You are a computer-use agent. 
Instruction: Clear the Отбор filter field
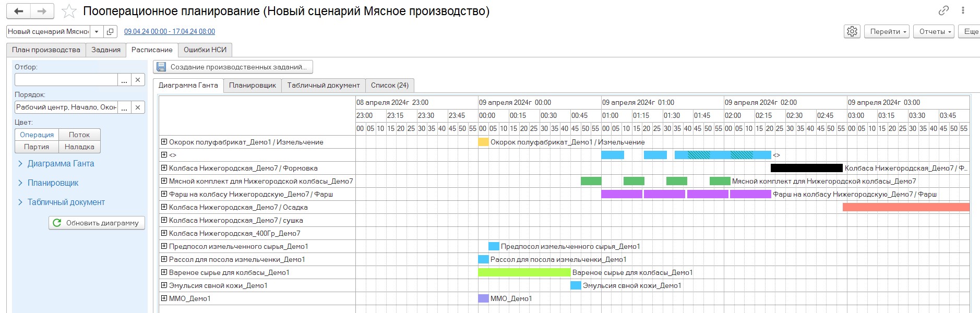coord(138,80)
